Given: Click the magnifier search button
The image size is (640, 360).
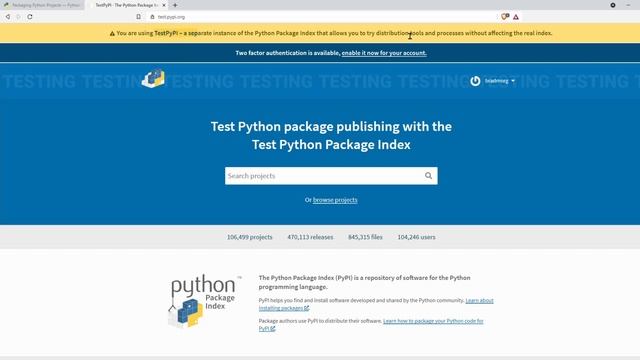Looking at the screenshot, I should [x=428, y=176].
